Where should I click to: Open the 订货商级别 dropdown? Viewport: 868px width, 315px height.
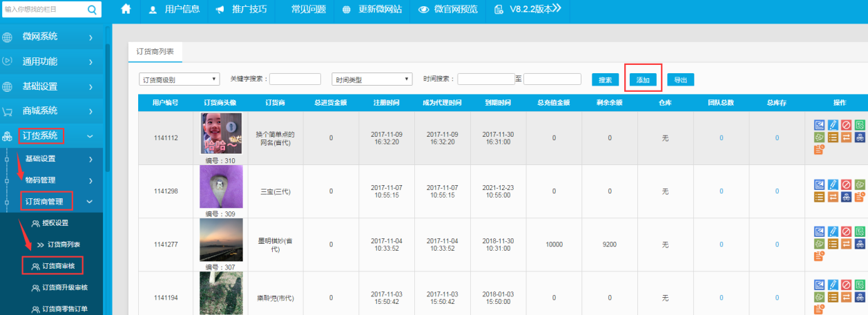(x=180, y=79)
